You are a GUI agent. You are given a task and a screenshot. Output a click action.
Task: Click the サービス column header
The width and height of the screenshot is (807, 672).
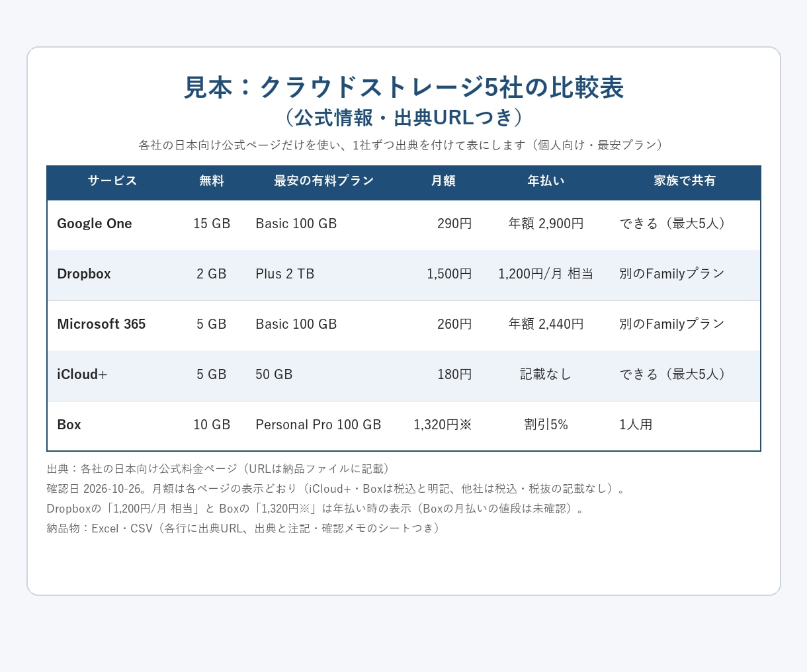pyautogui.click(x=112, y=181)
